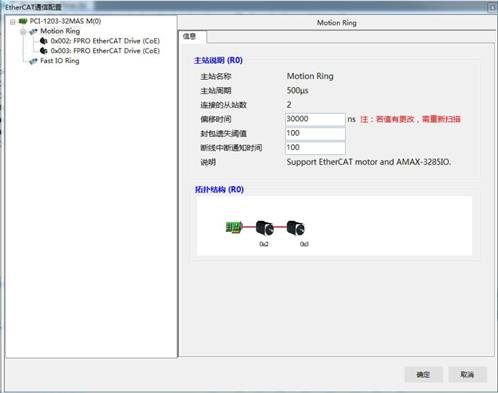Click the Support EtherCAT motor description text
This screenshot has width=498, height=393.
tap(369, 162)
